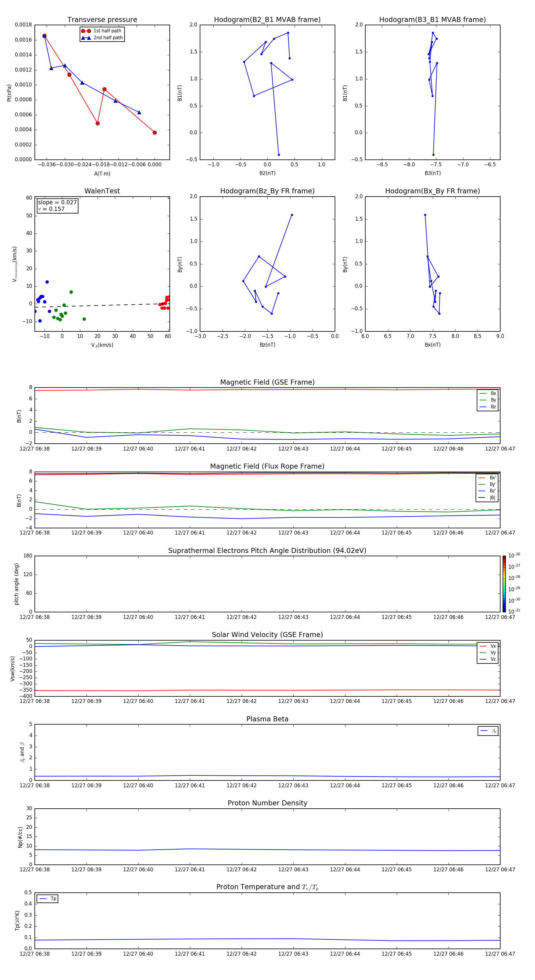The image size is (535, 980).
Task: Click the 'Hodogram(Bx_By FR frame)' title
Action: 432,191
